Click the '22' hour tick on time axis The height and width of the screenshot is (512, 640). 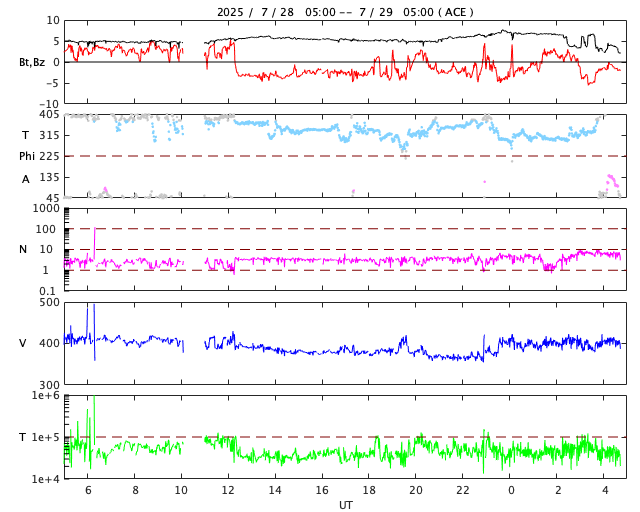click(x=463, y=490)
